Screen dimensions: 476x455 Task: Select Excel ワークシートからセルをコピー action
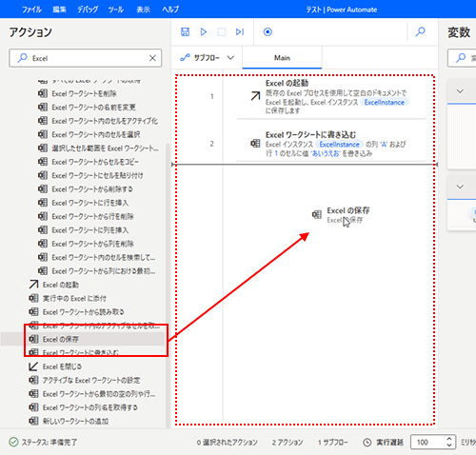95,162
